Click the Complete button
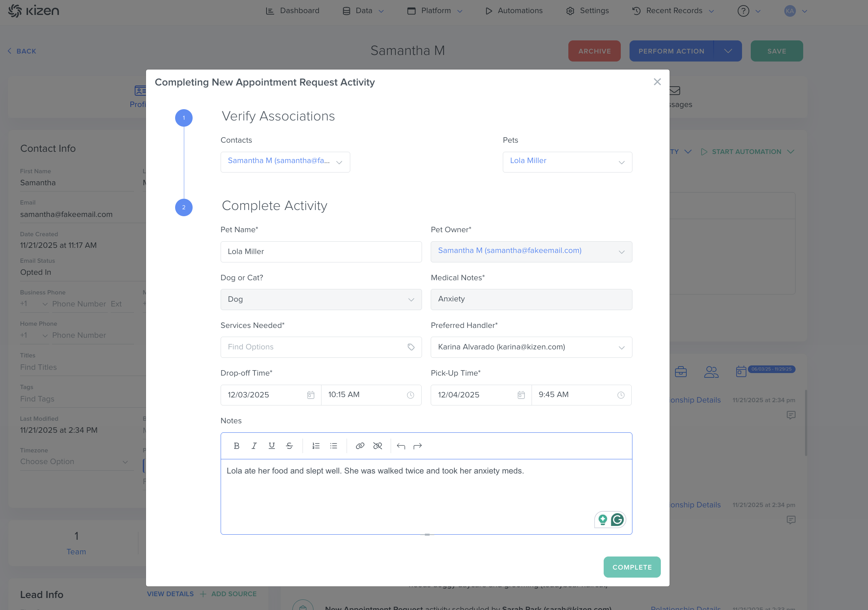This screenshot has height=610, width=868. pyautogui.click(x=632, y=567)
